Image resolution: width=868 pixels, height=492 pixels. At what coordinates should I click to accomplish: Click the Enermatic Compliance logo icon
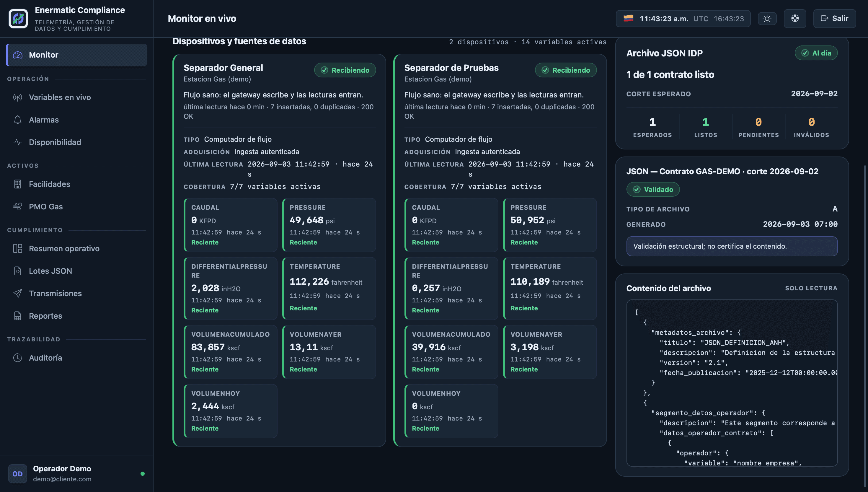click(18, 19)
